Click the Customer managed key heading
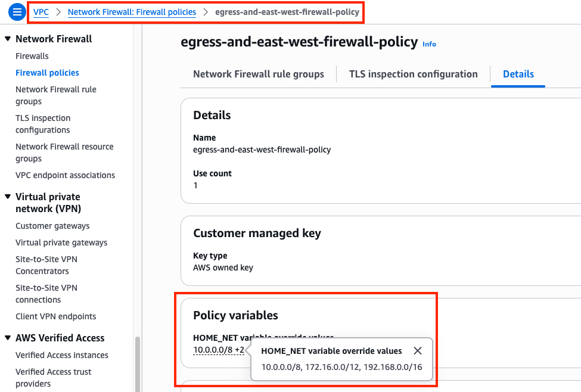The image size is (581, 392). (x=257, y=234)
